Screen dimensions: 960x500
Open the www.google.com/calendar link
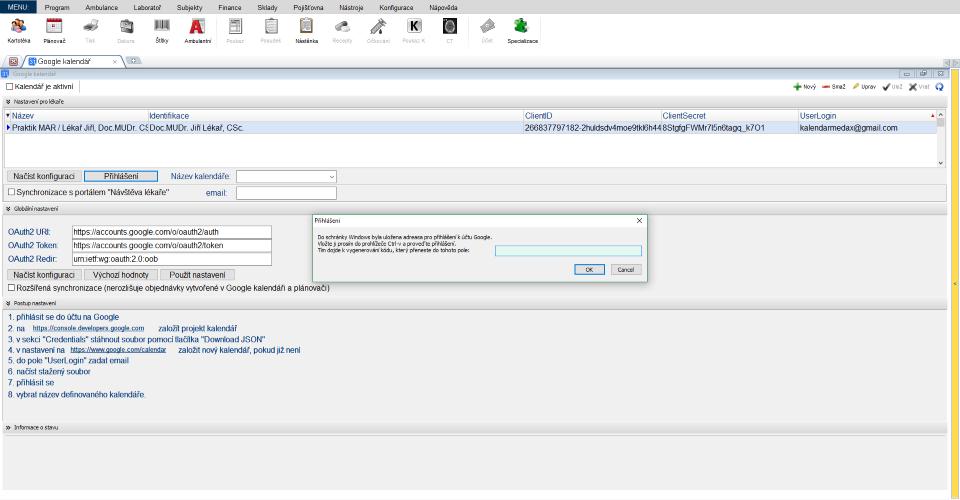118,350
